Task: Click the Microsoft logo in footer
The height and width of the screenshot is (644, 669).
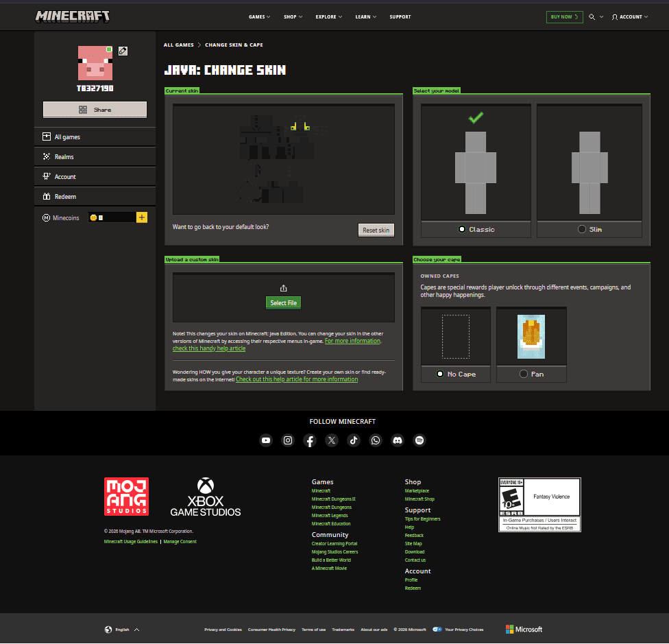Action: [x=524, y=630]
